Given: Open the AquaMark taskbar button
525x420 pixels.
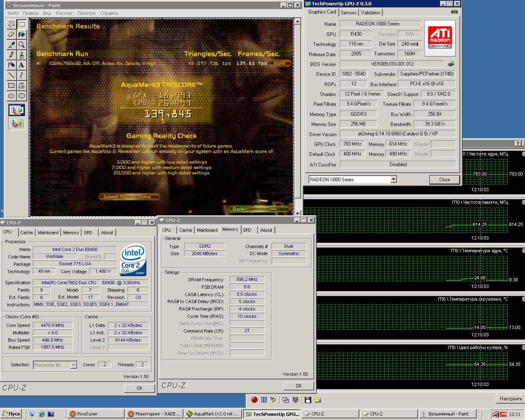Looking at the screenshot, I should click(212, 414).
